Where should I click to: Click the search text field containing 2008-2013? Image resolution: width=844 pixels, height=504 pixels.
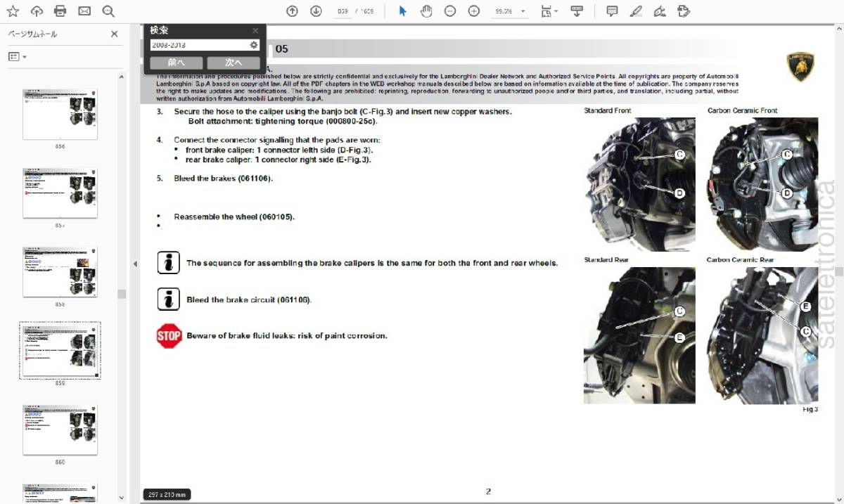pyautogui.click(x=199, y=45)
